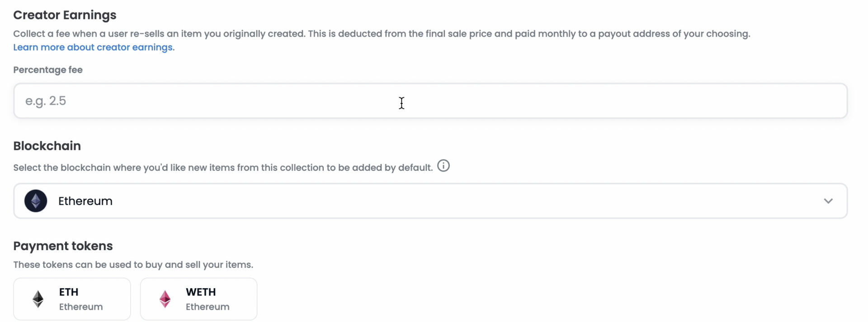Select the ETH payment token card
This screenshot has width=868, height=322.
click(72, 299)
